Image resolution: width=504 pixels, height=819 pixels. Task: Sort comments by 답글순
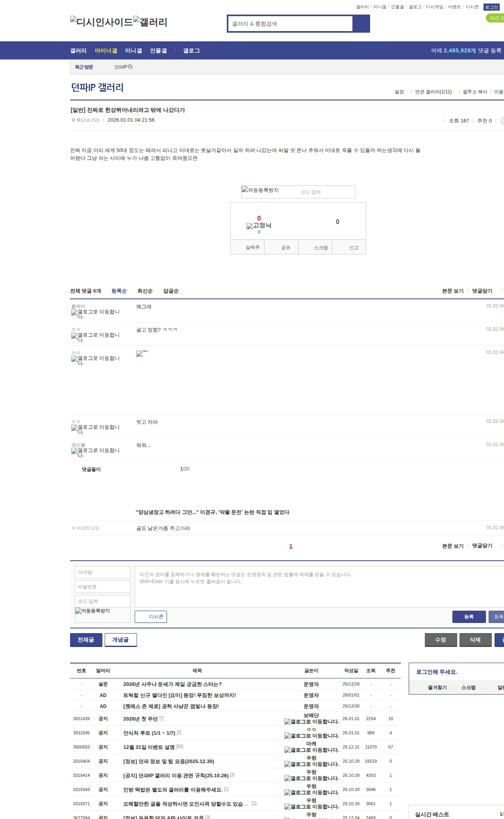coord(171,291)
